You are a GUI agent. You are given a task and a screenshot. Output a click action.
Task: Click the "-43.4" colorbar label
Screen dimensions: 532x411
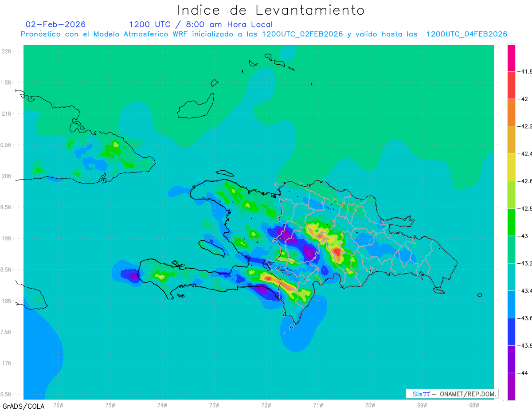pos(525,291)
